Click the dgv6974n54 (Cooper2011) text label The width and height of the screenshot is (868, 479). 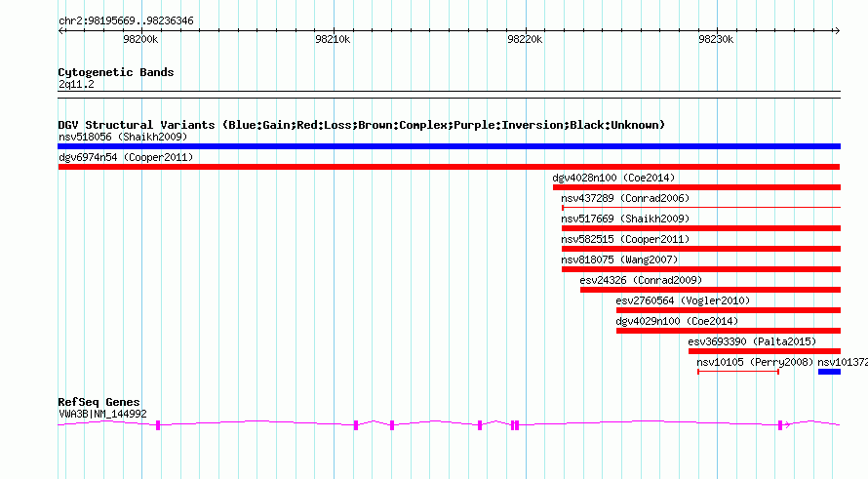[x=126, y=157]
